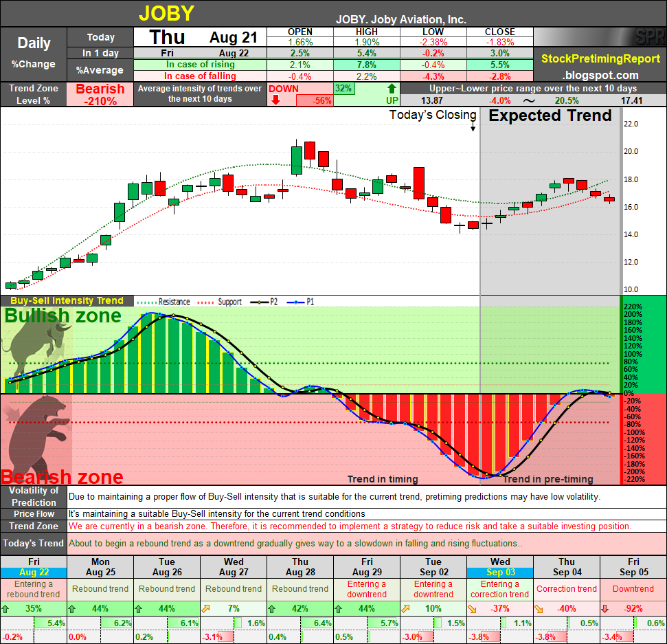Click the HIGH column header
The height and width of the screenshot is (644, 667).
[367, 32]
